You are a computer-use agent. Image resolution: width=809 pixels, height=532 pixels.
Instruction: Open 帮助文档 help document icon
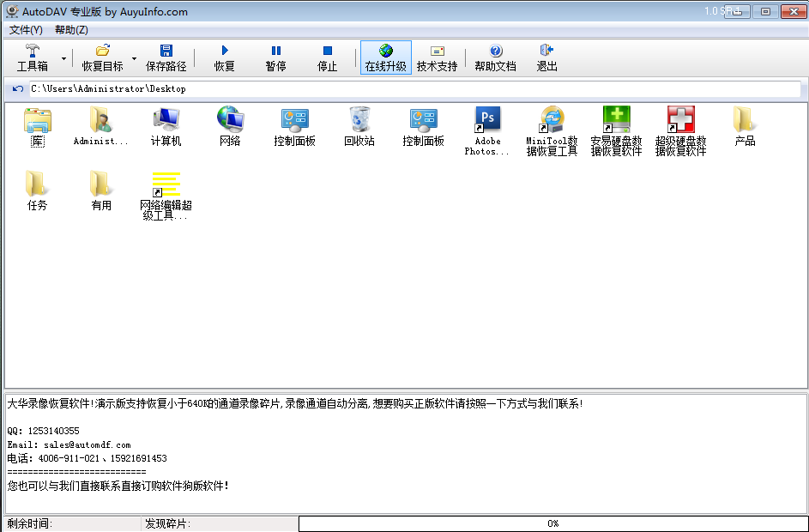(495, 51)
